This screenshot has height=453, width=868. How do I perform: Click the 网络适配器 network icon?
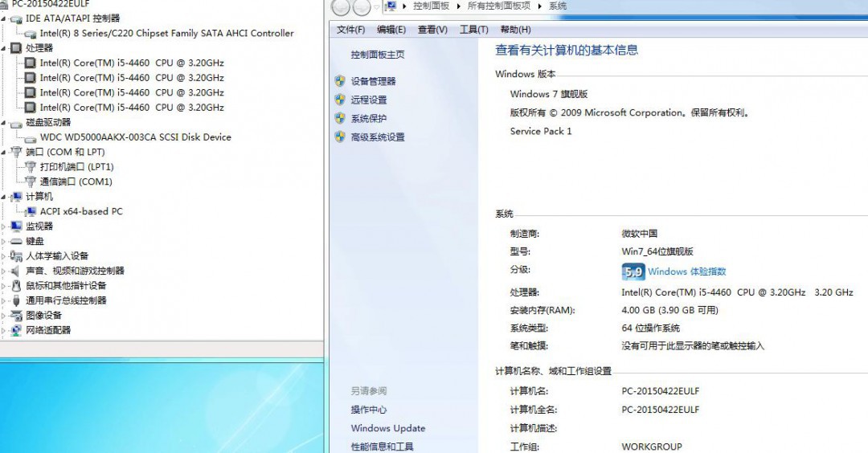coord(16,330)
